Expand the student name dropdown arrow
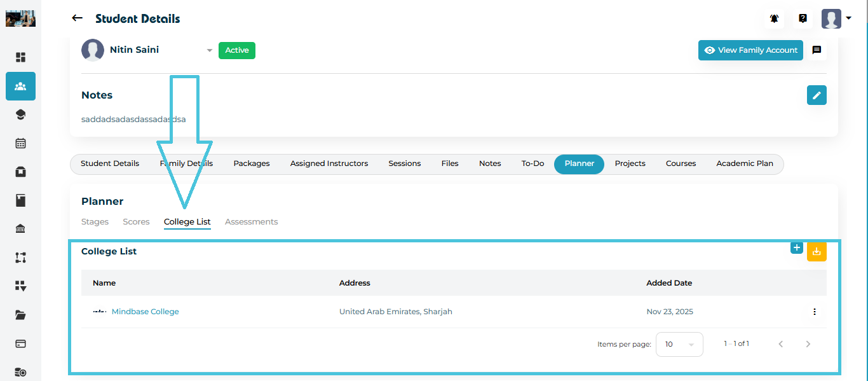This screenshot has width=868, height=381. [209, 51]
